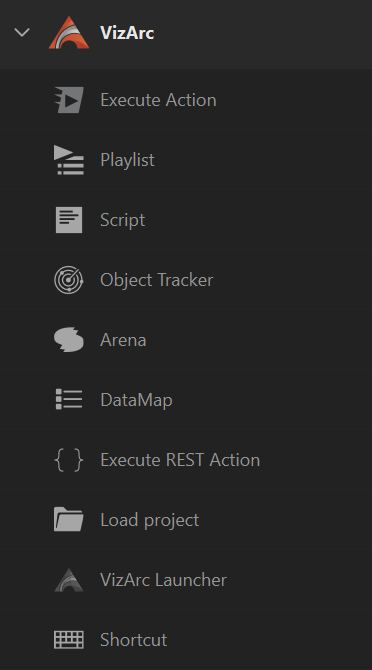Image resolution: width=372 pixels, height=670 pixels.
Task: Click the Script document icon
Action: pyautogui.click(x=69, y=220)
